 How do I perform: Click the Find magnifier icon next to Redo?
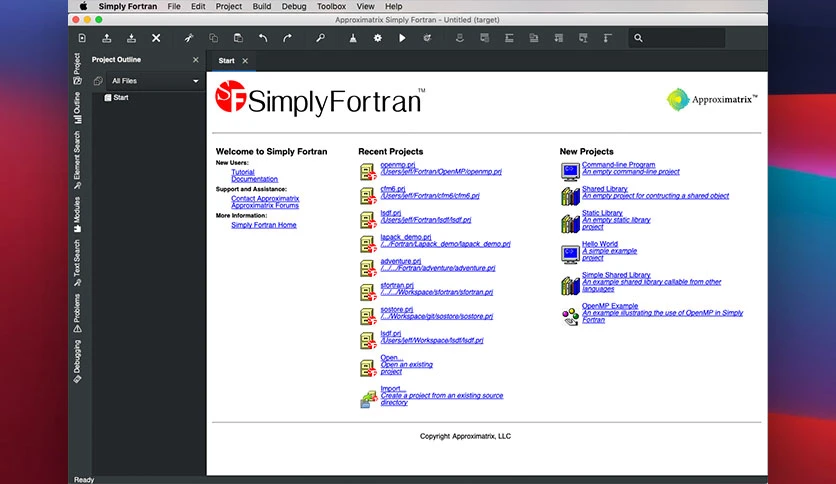[x=320, y=38]
